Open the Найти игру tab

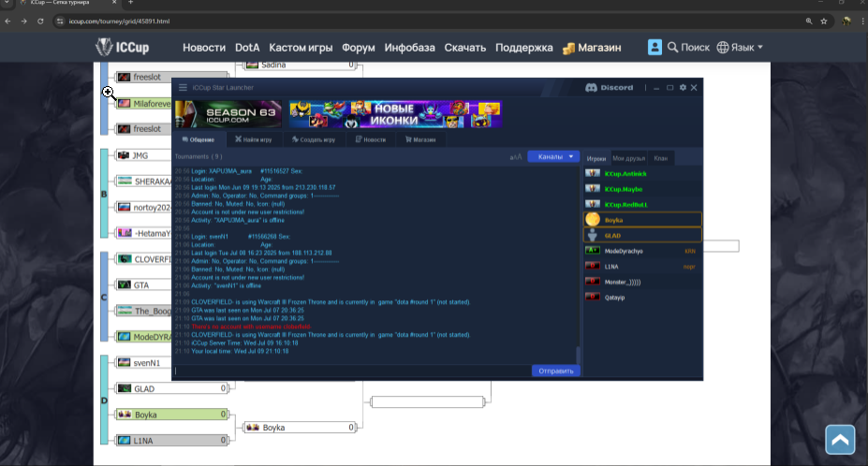point(254,139)
